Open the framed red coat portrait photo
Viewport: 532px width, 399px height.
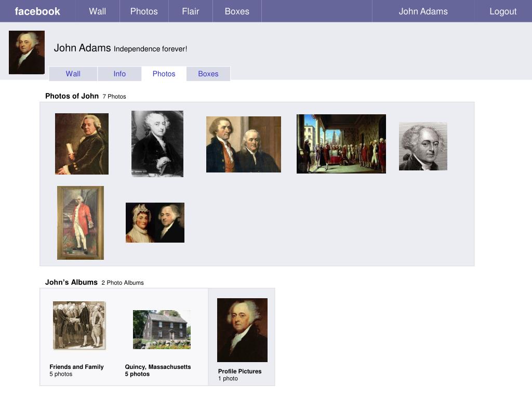81,222
